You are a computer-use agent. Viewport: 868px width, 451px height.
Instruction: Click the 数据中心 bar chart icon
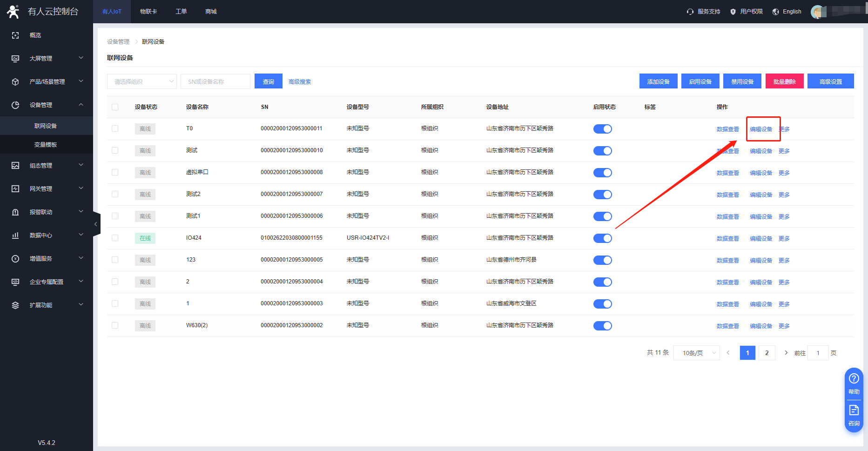point(15,236)
